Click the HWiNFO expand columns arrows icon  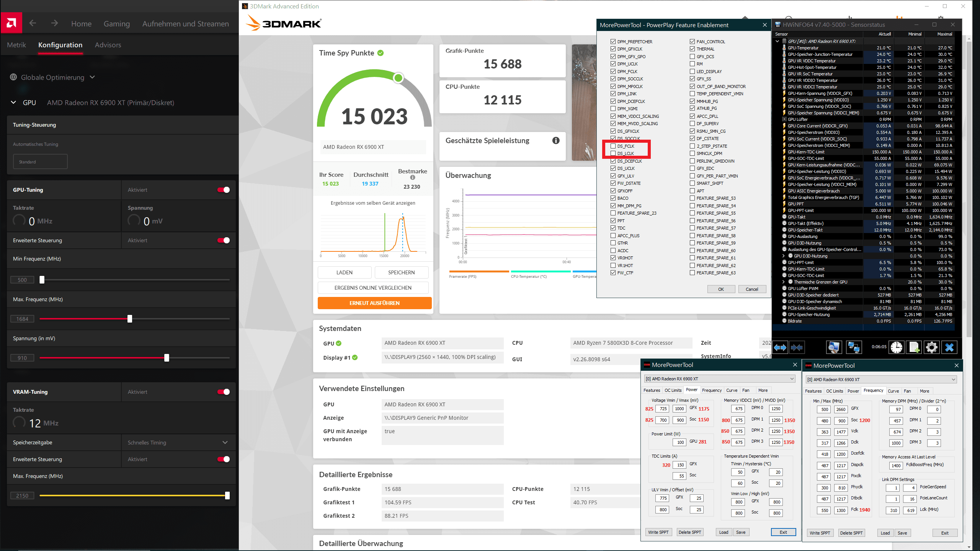(780, 347)
